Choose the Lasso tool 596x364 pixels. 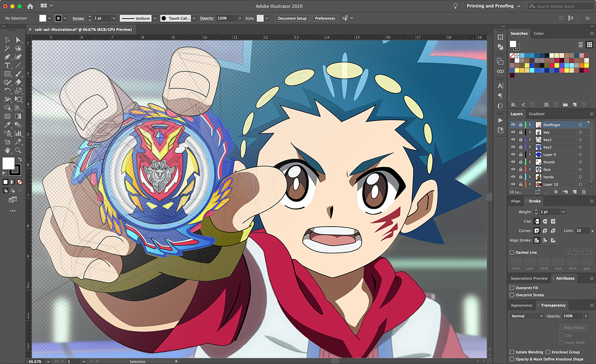point(18,49)
